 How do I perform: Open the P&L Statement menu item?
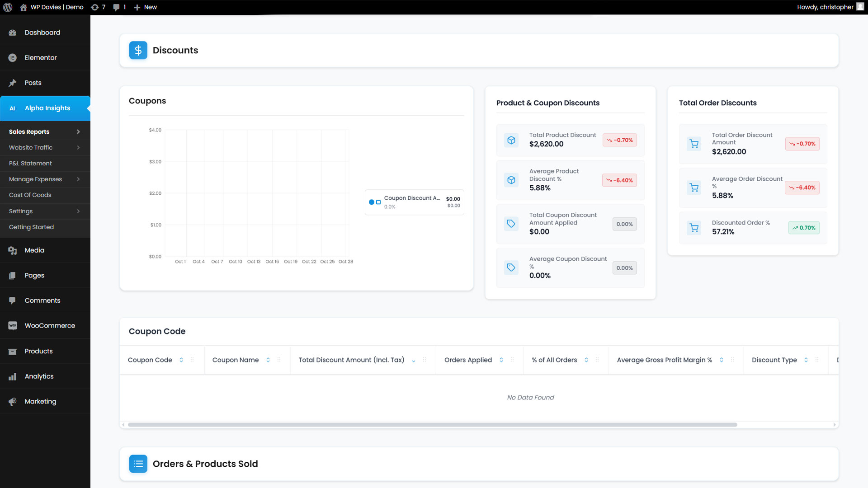pos(30,164)
